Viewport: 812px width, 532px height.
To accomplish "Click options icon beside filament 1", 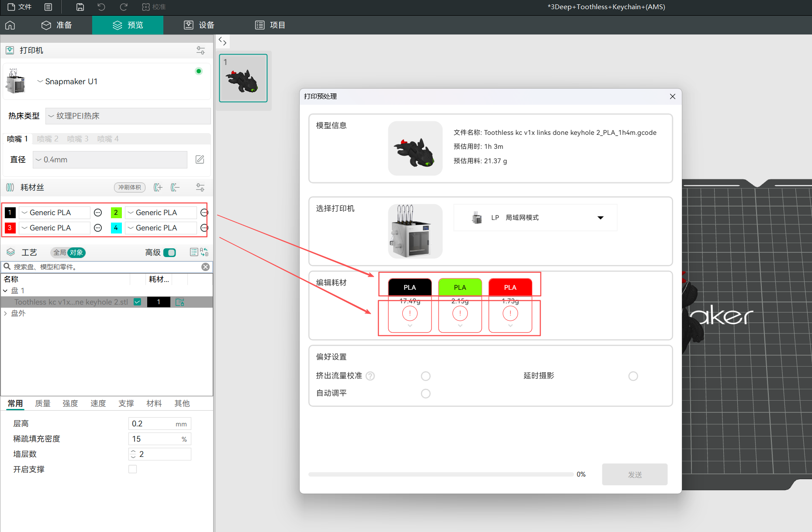I will (98, 213).
